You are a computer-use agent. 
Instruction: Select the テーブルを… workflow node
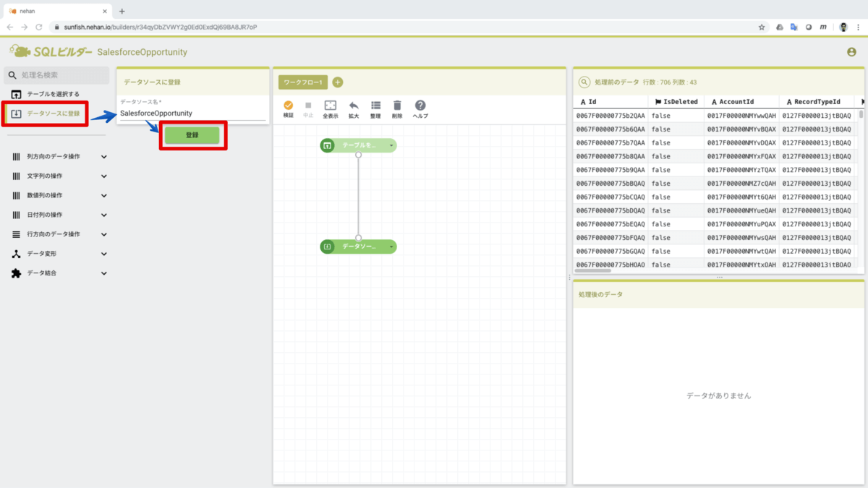[358, 146]
